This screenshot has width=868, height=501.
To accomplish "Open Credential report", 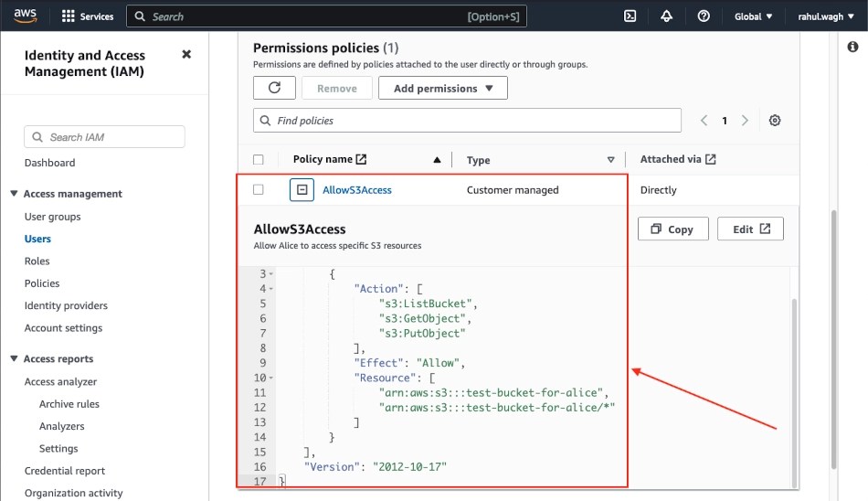I will [x=65, y=471].
